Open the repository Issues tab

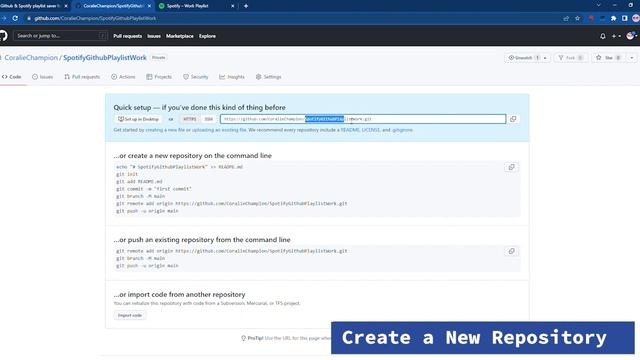pyautogui.click(x=43, y=77)
